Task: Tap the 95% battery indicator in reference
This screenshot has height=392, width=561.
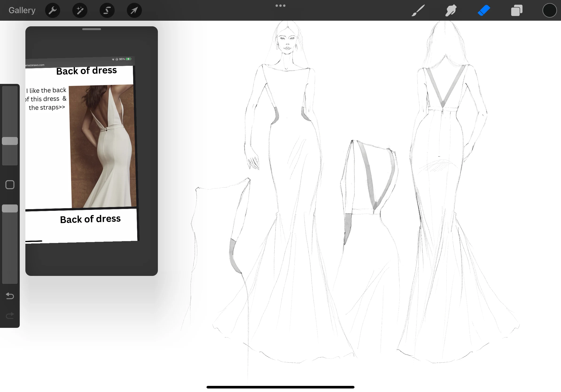Action: coord(125,59)
